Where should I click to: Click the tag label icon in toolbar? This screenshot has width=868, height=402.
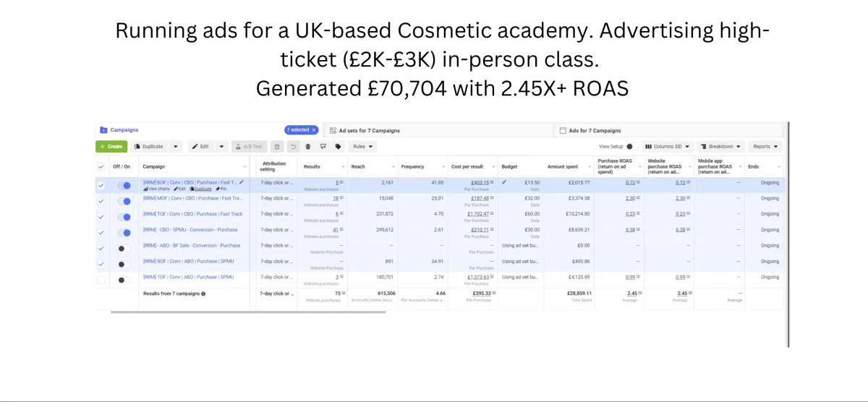point(338,146)
